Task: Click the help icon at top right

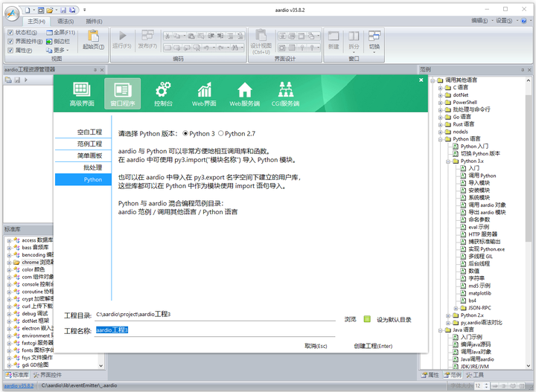Action: (523, 21)
